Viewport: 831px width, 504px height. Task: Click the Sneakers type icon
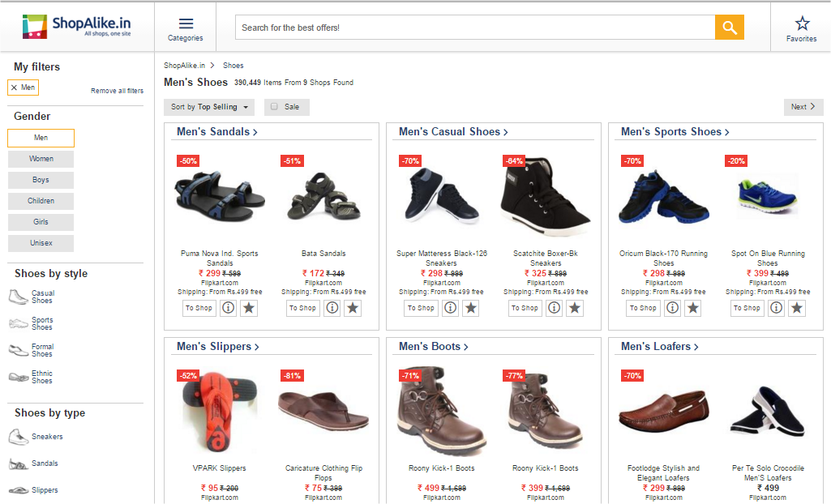[x=18, y=437]
